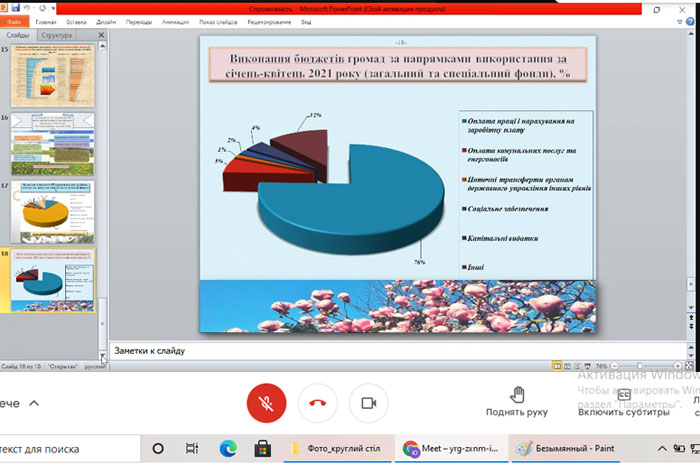The height and width of the screenshot is (474, 700).
Task: Expand the Quick Access Toolbar dropdown arrow
Action: pos(53,8)
